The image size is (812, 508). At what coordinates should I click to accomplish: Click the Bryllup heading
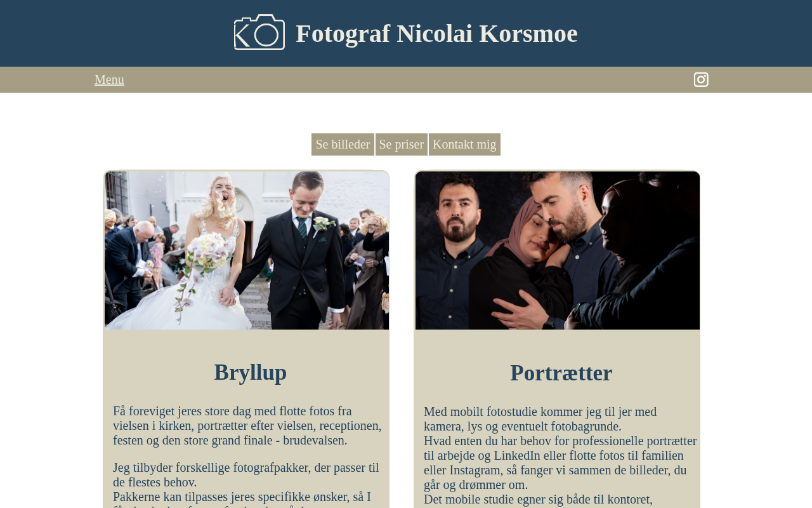[x=250, y=372]
